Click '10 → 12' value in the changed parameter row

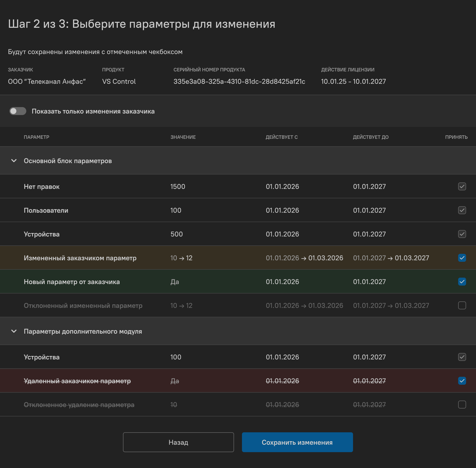point(181,258)
